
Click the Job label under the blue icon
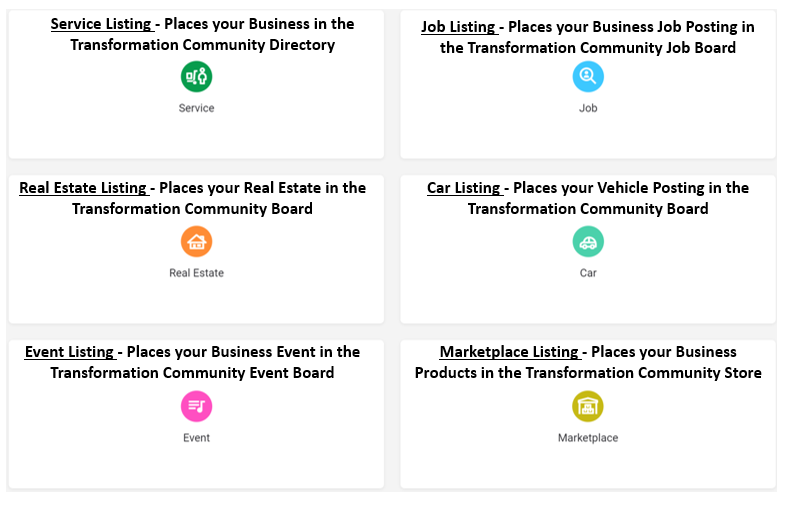pos(588,108)
